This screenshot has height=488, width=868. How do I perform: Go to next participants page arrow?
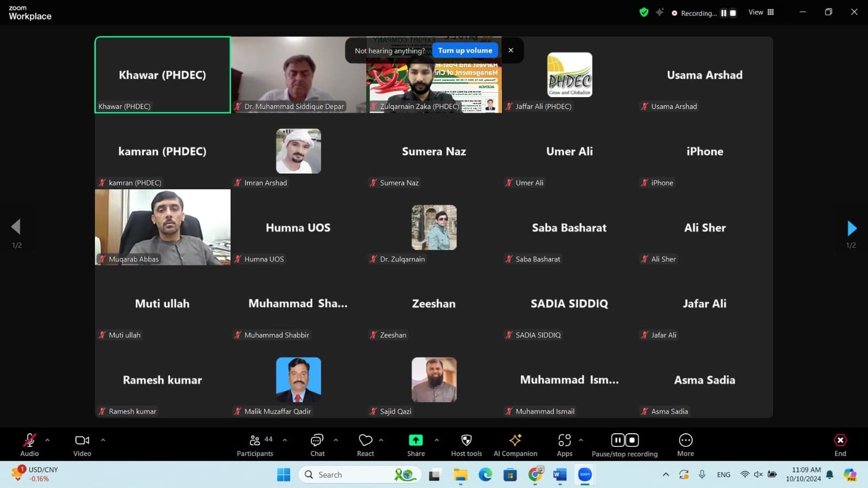click(851, 228)
